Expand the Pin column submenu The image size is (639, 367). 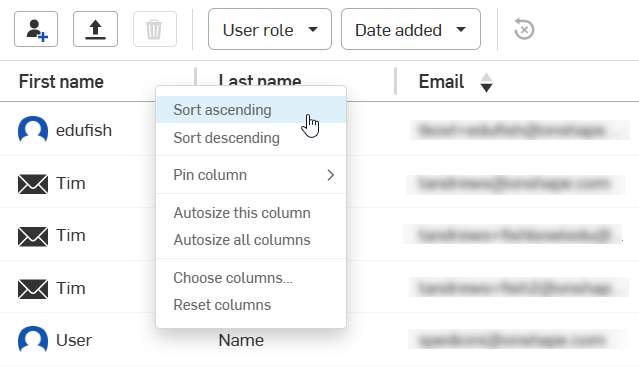pyautogui.click(x=251, y=175)
